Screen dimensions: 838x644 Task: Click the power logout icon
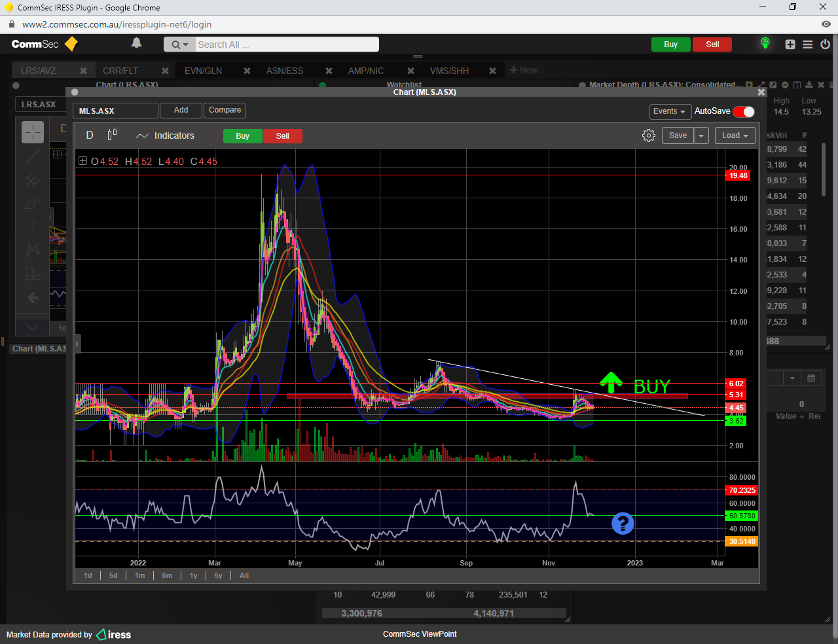coord(825,45)
